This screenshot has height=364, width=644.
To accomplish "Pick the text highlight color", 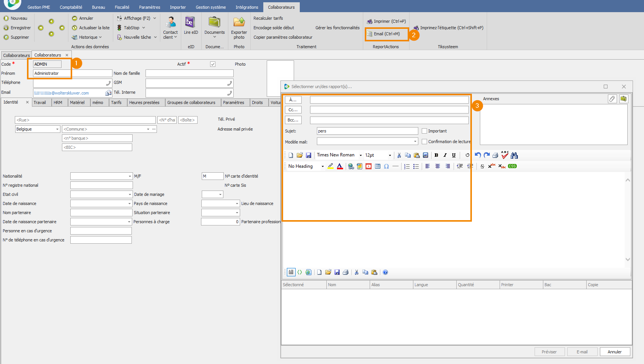I will [331, 166].
